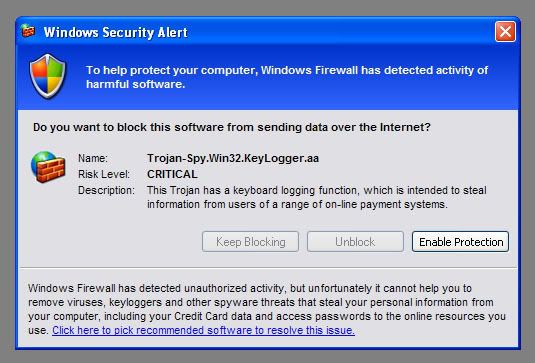Select the Unblock button
This screenshot has height=363, width=535.
pyautogui.click(x=355, y=242)
